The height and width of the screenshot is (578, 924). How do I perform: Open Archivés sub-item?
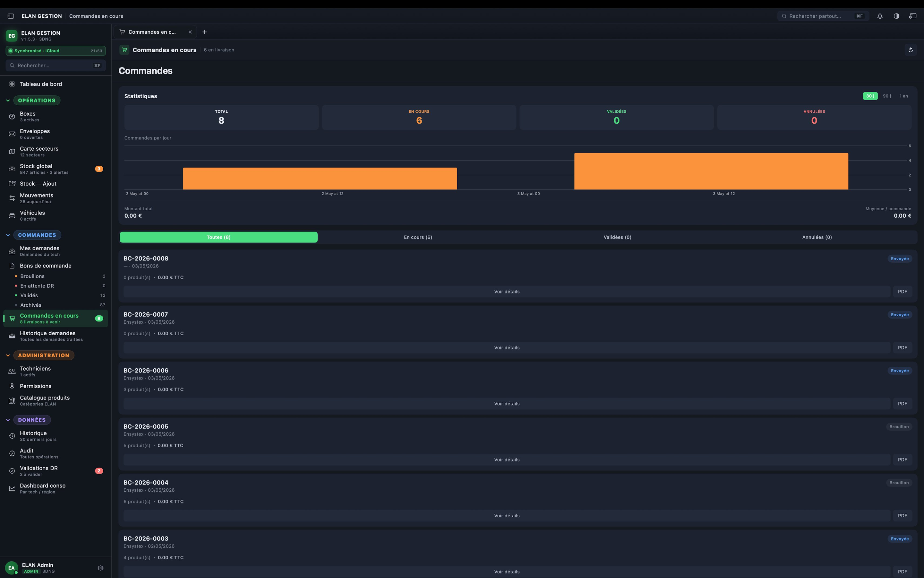(x=60, y=305)
